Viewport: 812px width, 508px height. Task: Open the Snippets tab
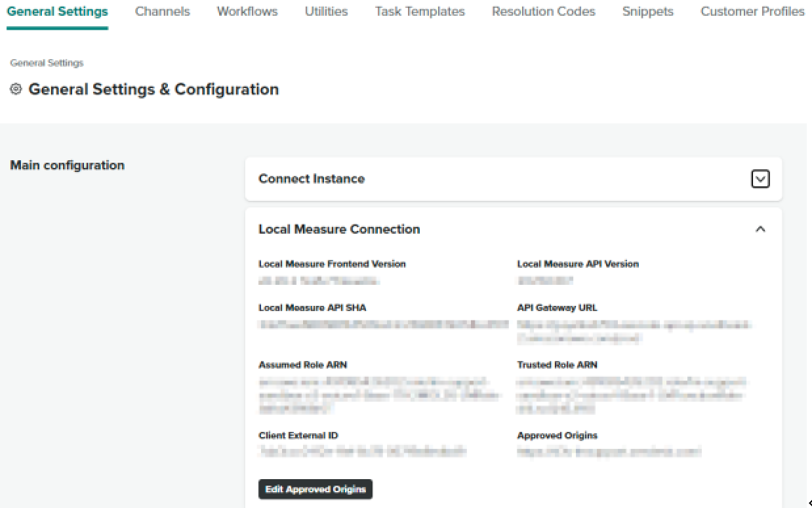[647, 12]
